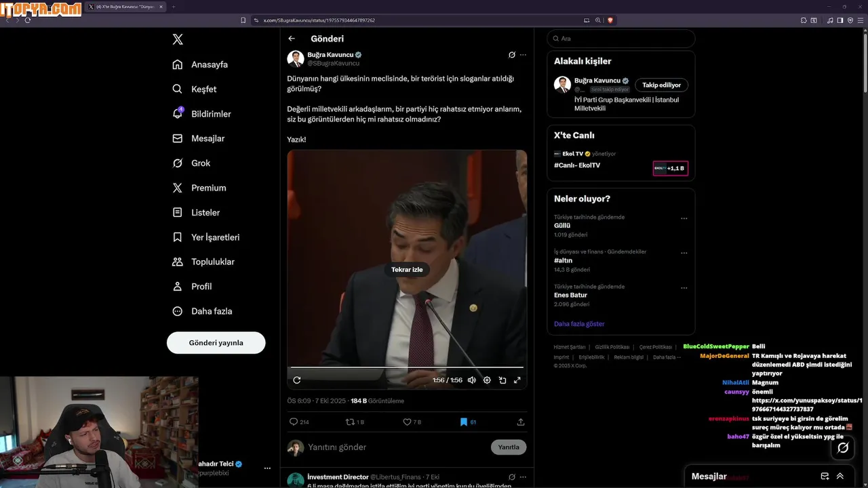The width and height of the screenshot is (868, 488).
Task: Open Buğra Kavuncu's profile avatar in post header
Action: [x=296, y=59]
